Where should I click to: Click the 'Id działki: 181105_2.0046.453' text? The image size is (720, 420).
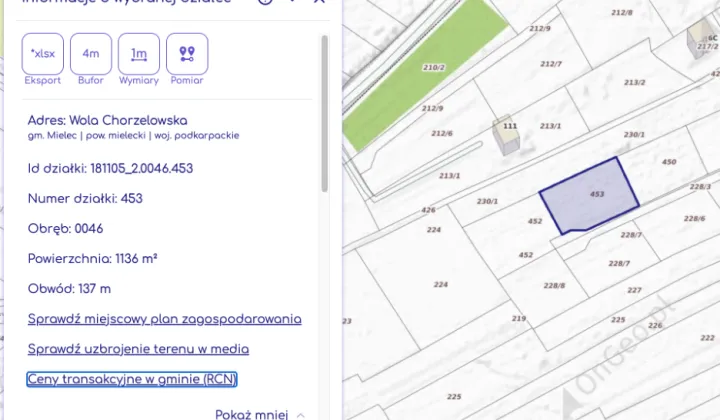coord(110,168)
